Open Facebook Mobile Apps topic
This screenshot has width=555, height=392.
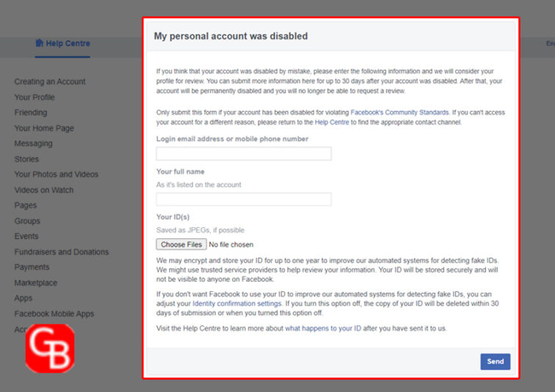(54, 314)
